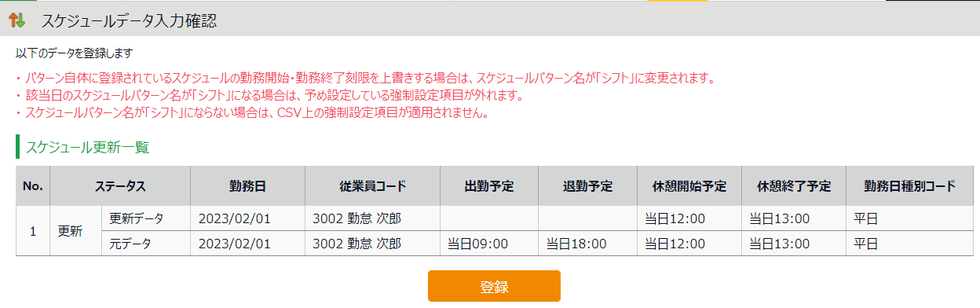Click the empty 出勤予定 cell of 更新データ

tap(489, 218)
